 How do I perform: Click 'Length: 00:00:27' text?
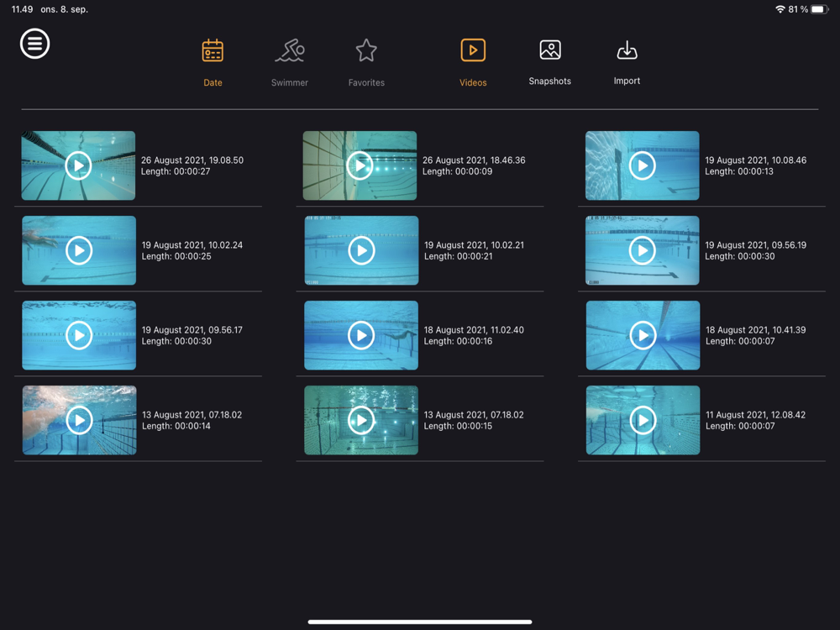point(176,171)
